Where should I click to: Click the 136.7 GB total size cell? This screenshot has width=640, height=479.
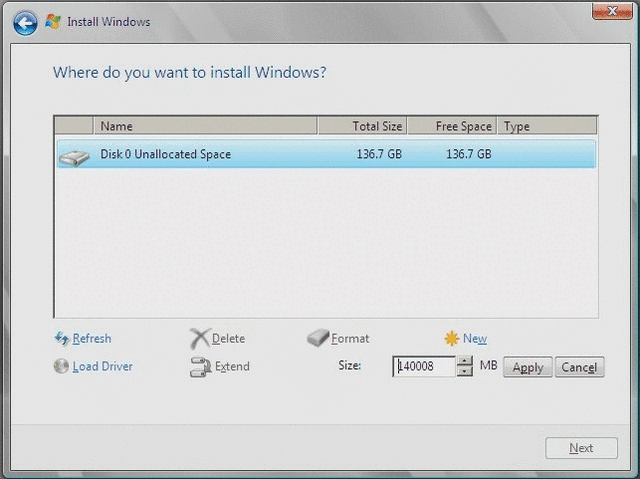coord(379,154)
